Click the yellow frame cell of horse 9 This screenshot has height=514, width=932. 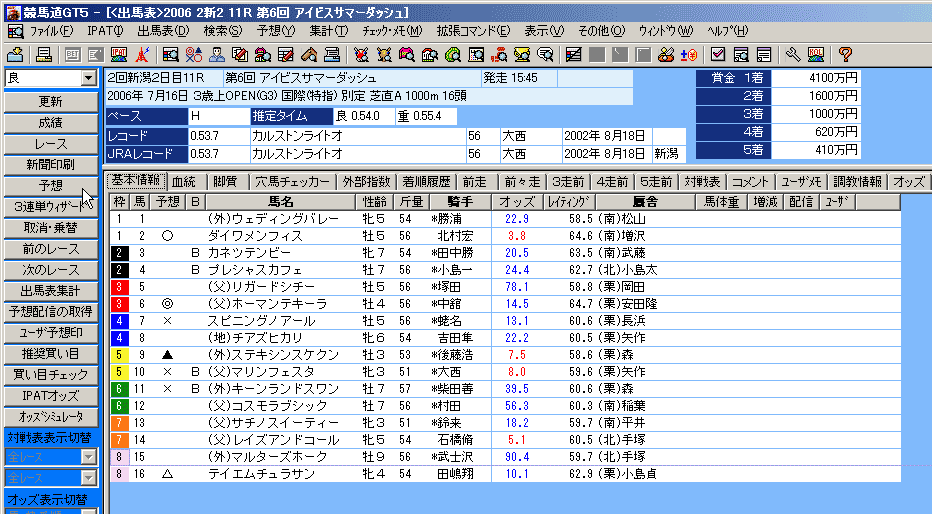coord(118,354)
